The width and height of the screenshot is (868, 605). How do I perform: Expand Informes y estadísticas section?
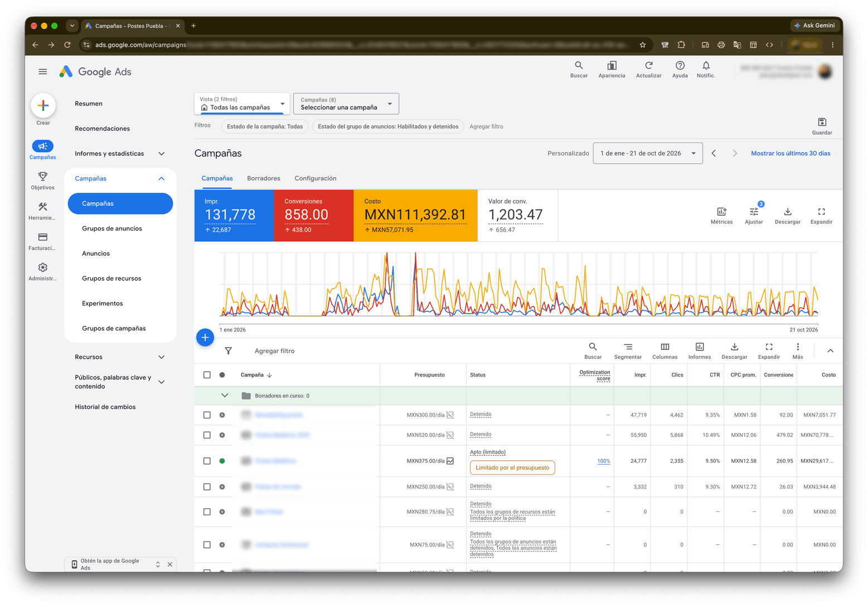[x=120, y=154]
